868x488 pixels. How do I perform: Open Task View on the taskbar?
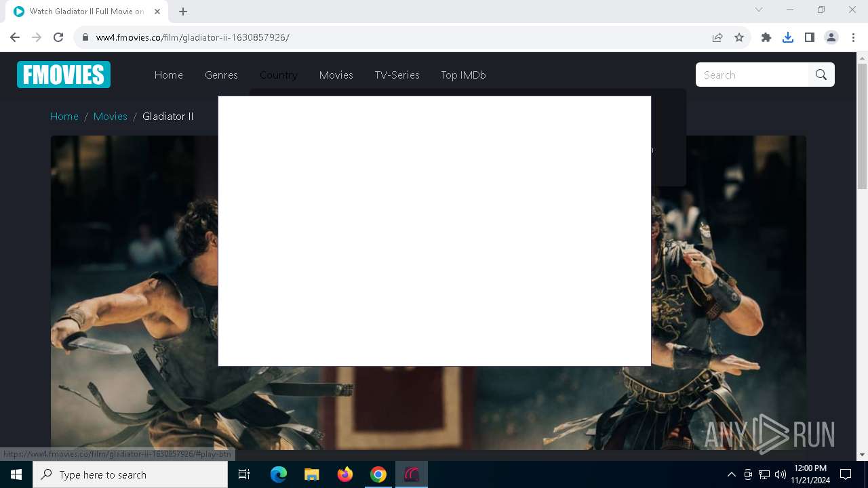(x=244, y=474)
